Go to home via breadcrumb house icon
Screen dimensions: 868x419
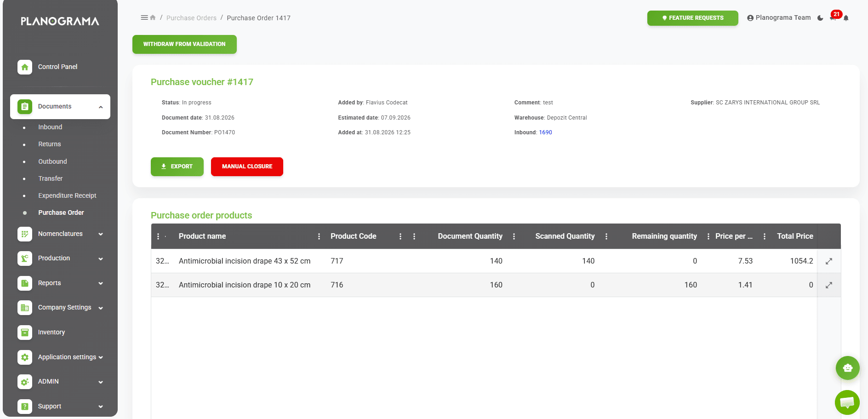point(153,17)
